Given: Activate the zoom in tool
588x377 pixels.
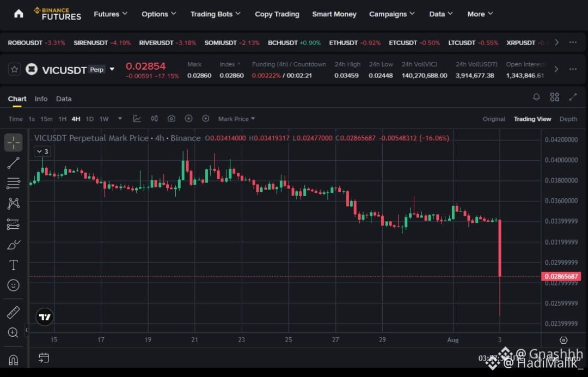Looking at the screenshot, I should 14,333.
